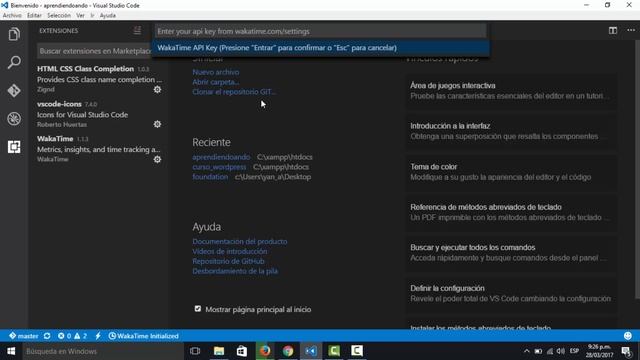The height and width of the screenshot is (360, 640).
Task: Open Repositorio de GitHub link
Action: click(228, 261)
